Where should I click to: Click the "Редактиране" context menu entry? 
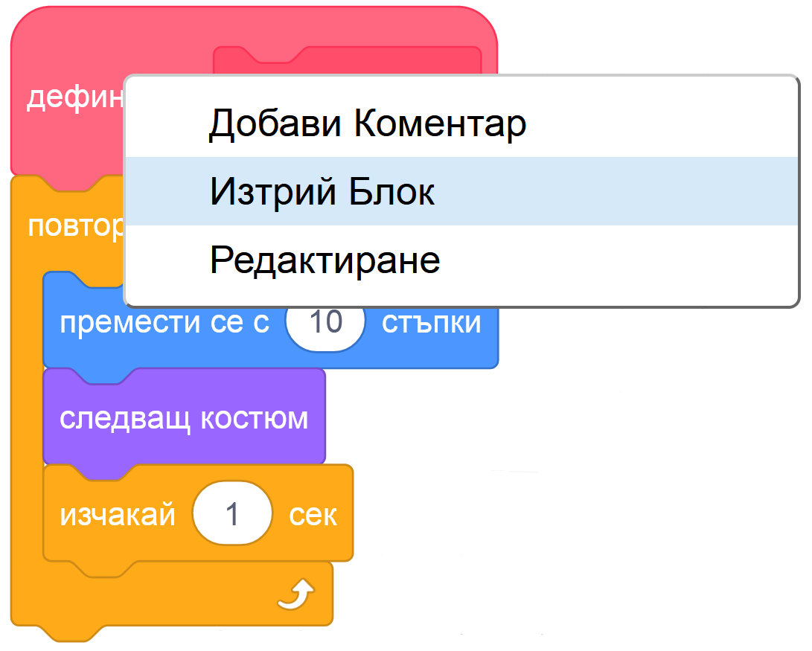(x=325, y=260)
